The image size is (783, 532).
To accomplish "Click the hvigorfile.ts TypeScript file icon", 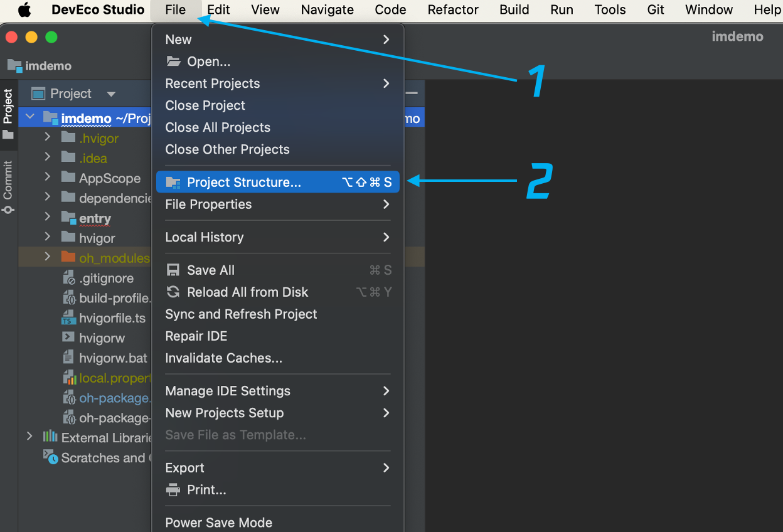I will point(68,319).
